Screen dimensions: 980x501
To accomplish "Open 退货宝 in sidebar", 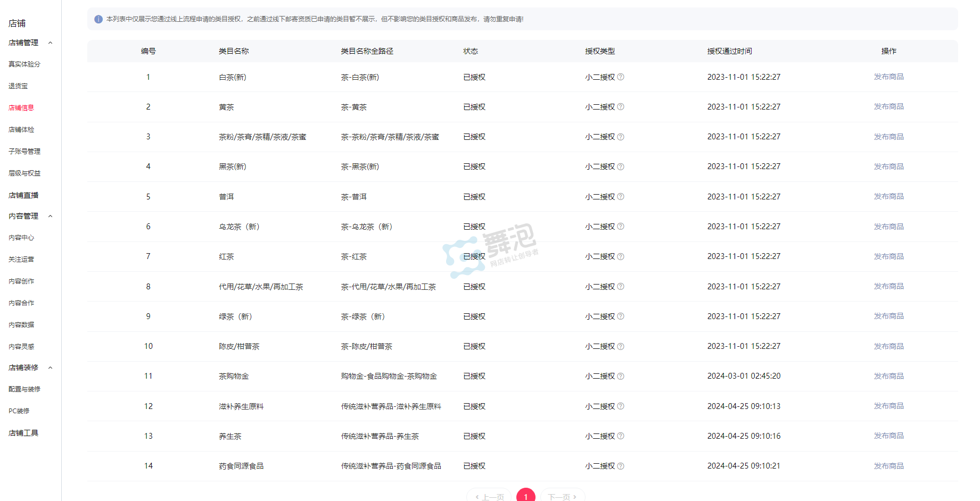I will tap(18, 86).
